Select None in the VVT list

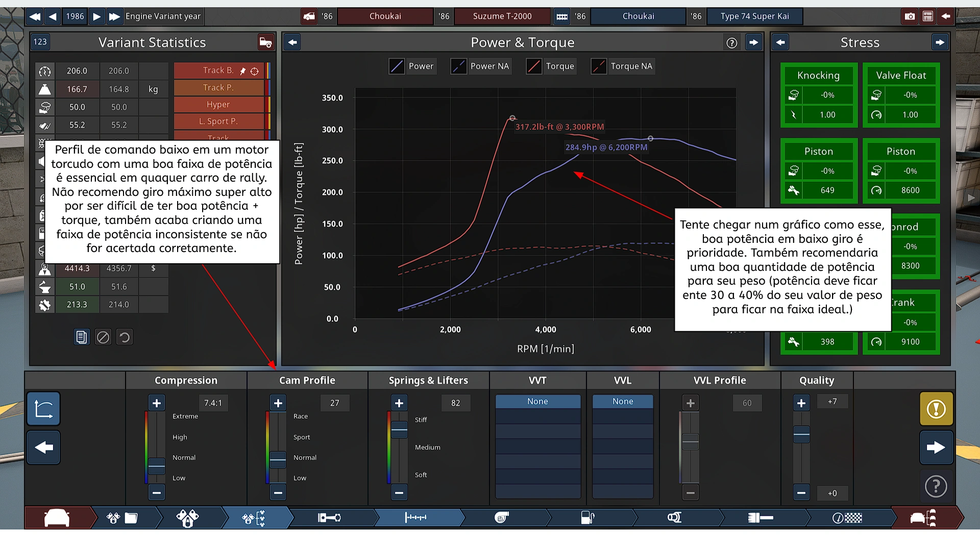pyautogui.click(x=537, y=402)
